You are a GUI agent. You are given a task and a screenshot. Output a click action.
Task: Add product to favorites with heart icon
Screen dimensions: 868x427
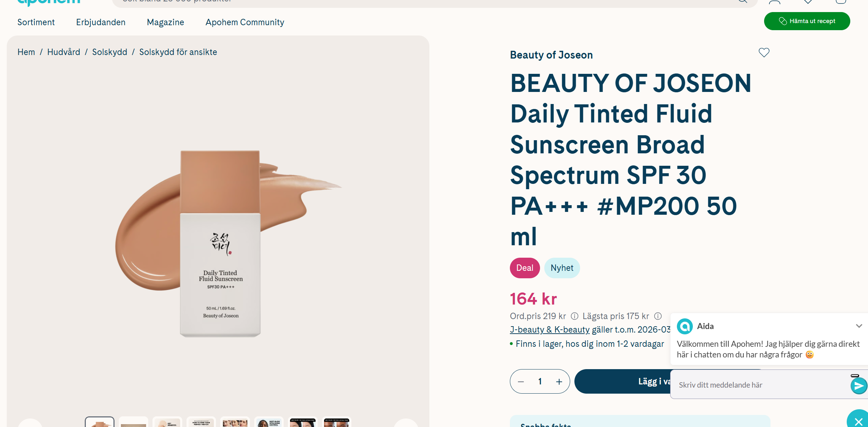point(764,53)
